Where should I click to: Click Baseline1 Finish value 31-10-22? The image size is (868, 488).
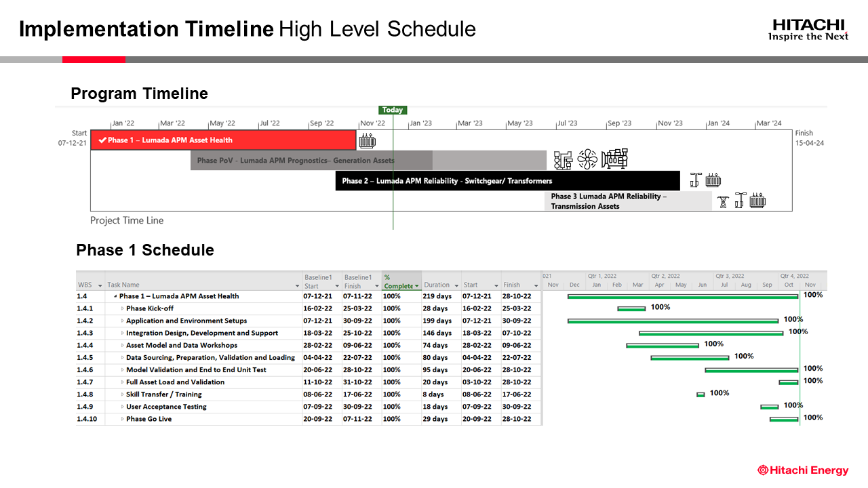point(362,382)
